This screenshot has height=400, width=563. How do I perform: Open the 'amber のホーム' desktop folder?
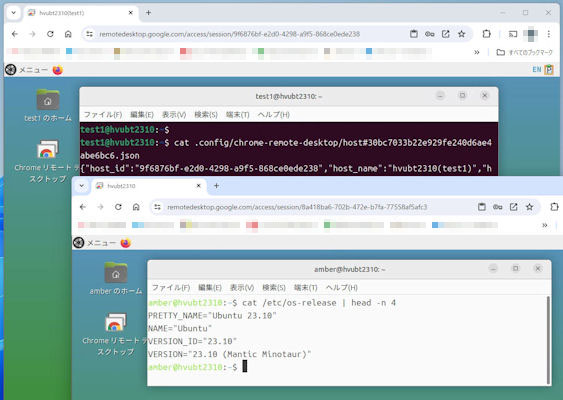coord(116,279)
